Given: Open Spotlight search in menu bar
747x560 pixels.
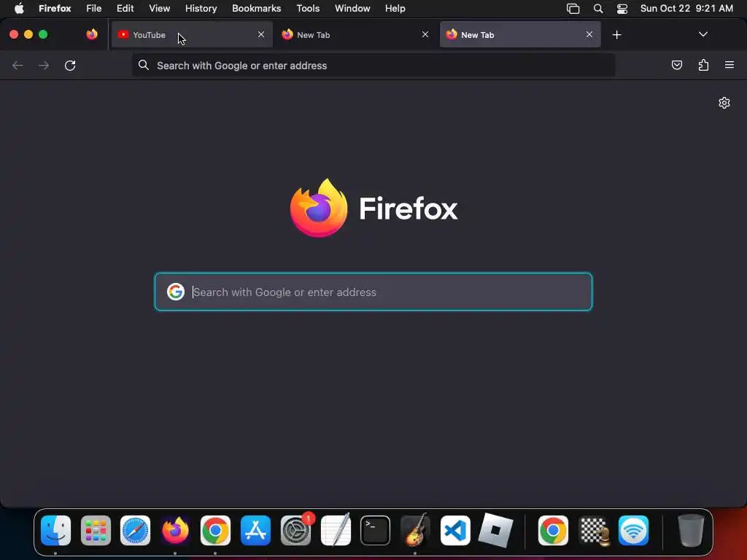Looking at the screenshot, I should pyautogui.click(x=598, y=8).
